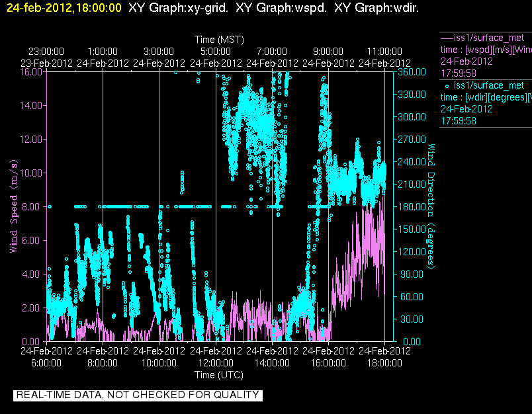Click the 8:00:00 UTC tick label

103,363
